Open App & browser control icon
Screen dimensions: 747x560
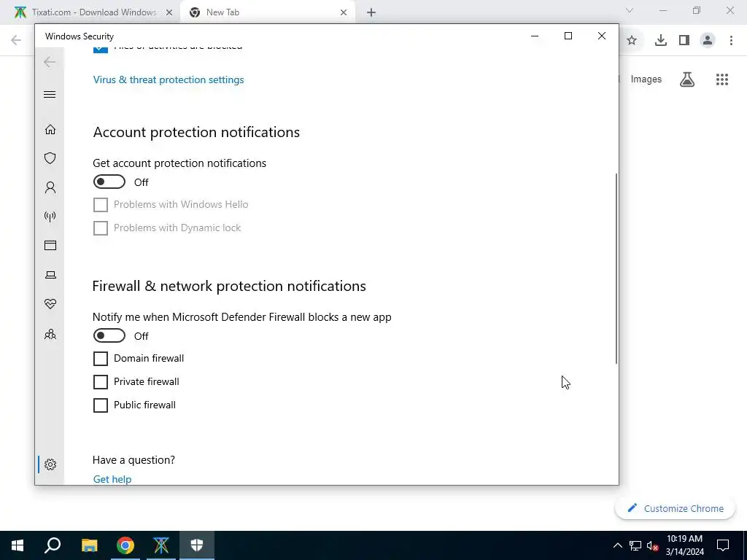tap(50, 245)
